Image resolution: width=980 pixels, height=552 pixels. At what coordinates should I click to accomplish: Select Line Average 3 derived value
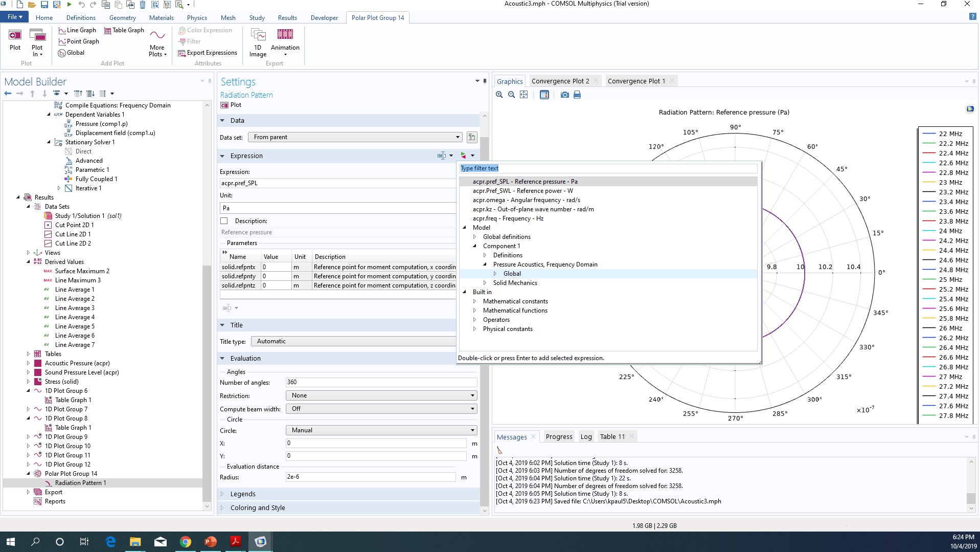(75, 308)
